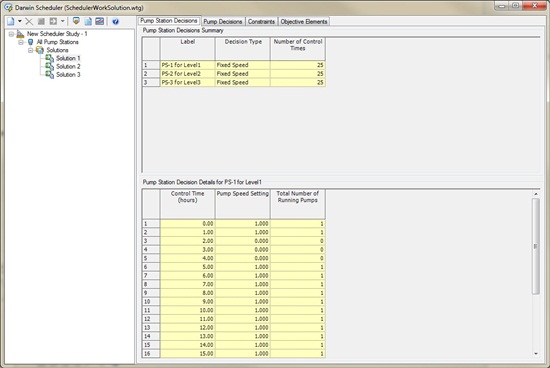Collapse the All Pump Stations node
Image resolution: width=550 pixels, height=368 pixels.
(21, 42)
